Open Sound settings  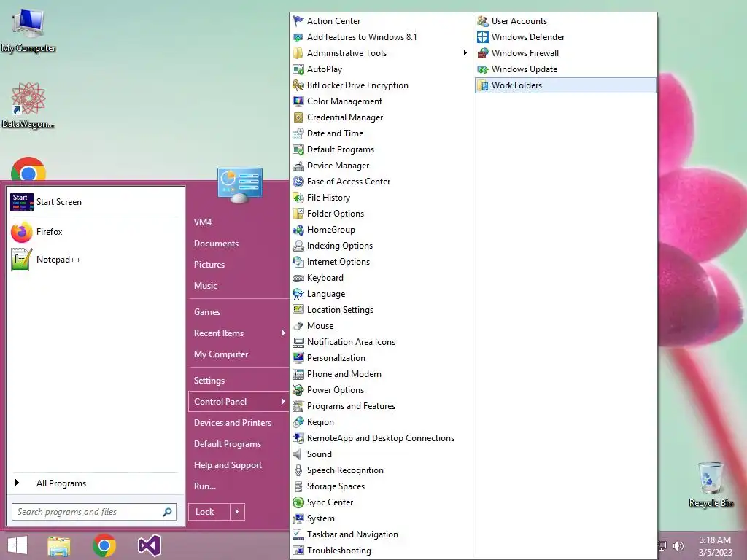point(381,454)
